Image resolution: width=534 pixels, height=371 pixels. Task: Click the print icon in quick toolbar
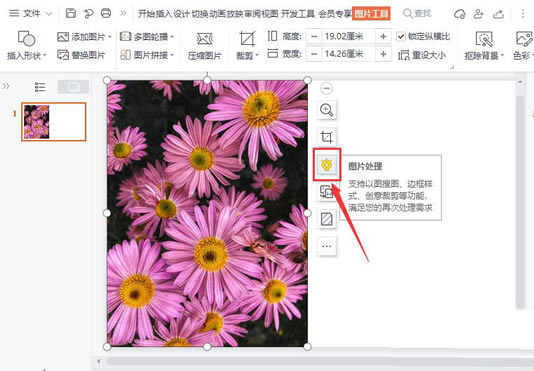pyautogui.click(x=106, y=13)
